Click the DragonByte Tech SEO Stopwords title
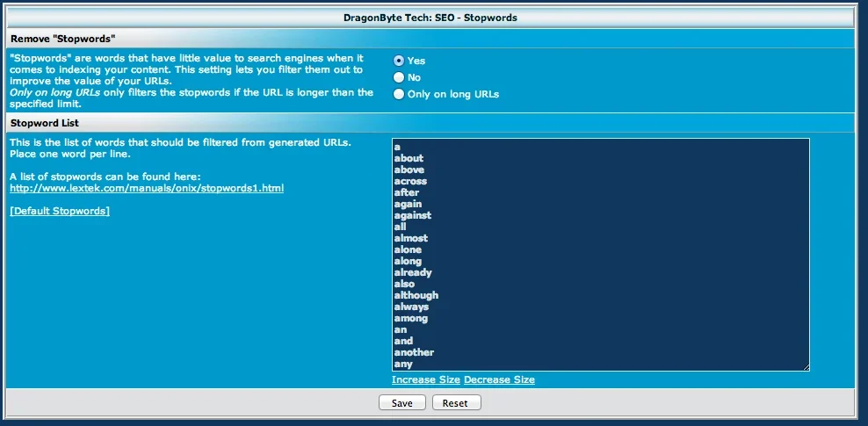The height and width of the screenshot is (426, 868). (430, 18)
